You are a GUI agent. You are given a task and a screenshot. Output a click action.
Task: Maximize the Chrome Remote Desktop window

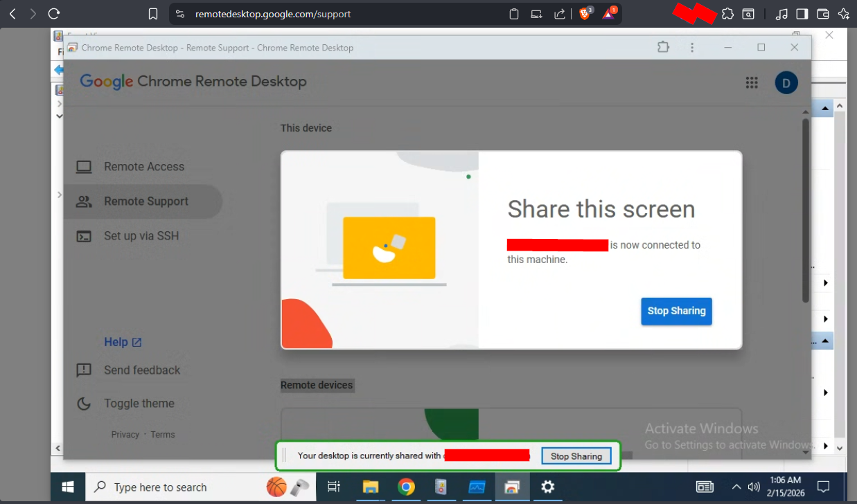click(761, 47)
